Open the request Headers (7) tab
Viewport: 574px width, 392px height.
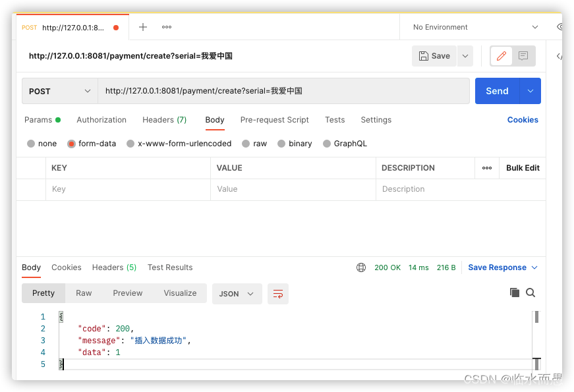(x=164, y=120)
